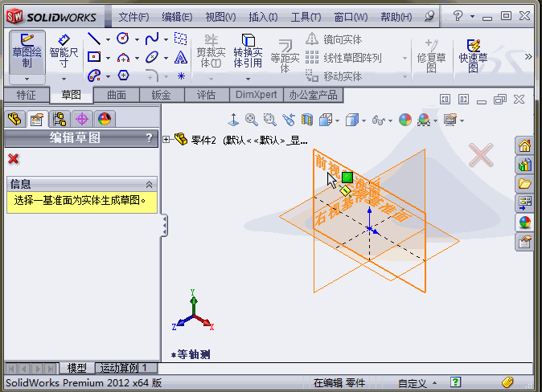This screenshot has height=392, width=542.
Task: Switch to the 钣金 tab
Action: coord(162,95)
